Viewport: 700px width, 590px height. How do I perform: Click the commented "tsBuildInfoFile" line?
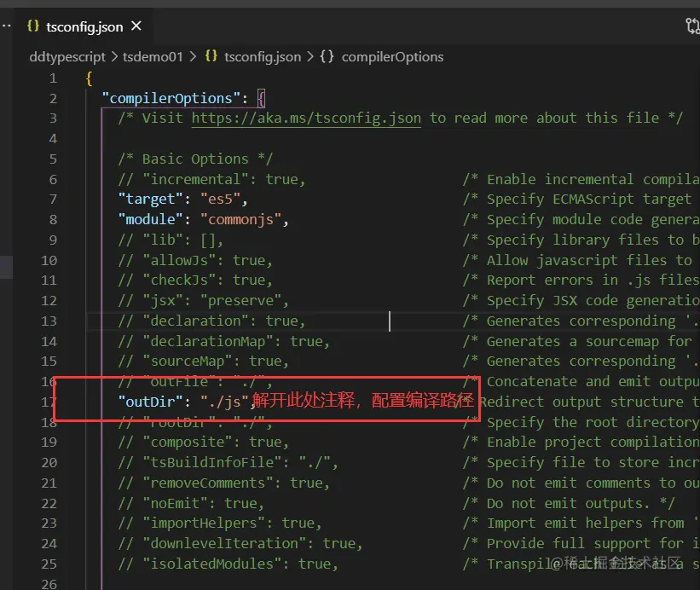(x=229, y=462)
